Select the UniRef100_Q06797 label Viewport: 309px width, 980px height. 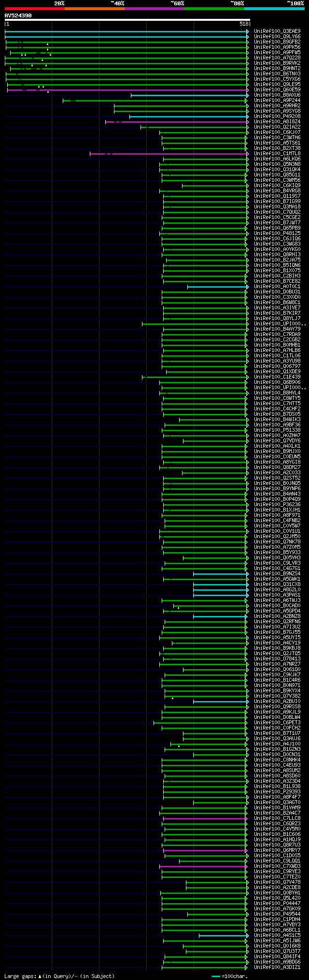pos(277,366)
